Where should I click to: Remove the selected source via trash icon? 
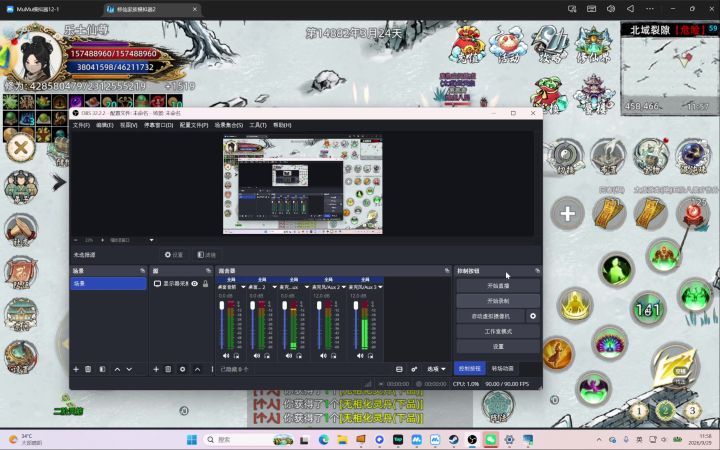pos(168,369)
